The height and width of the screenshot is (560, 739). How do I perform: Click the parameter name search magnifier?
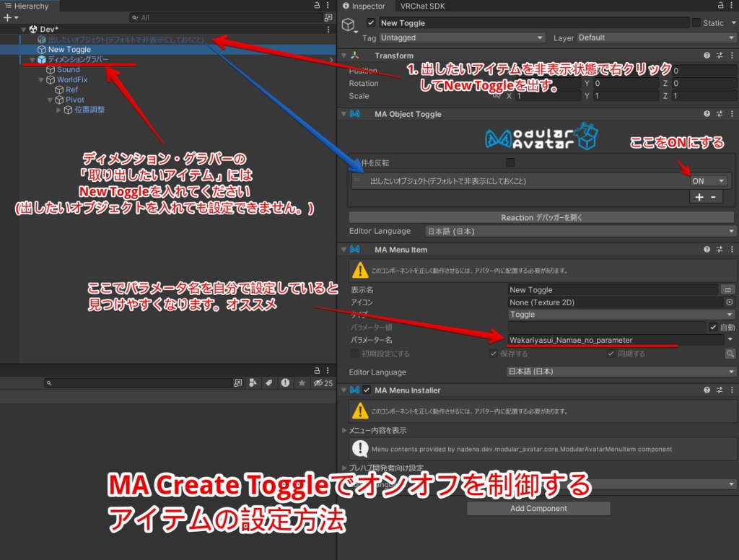730,354
